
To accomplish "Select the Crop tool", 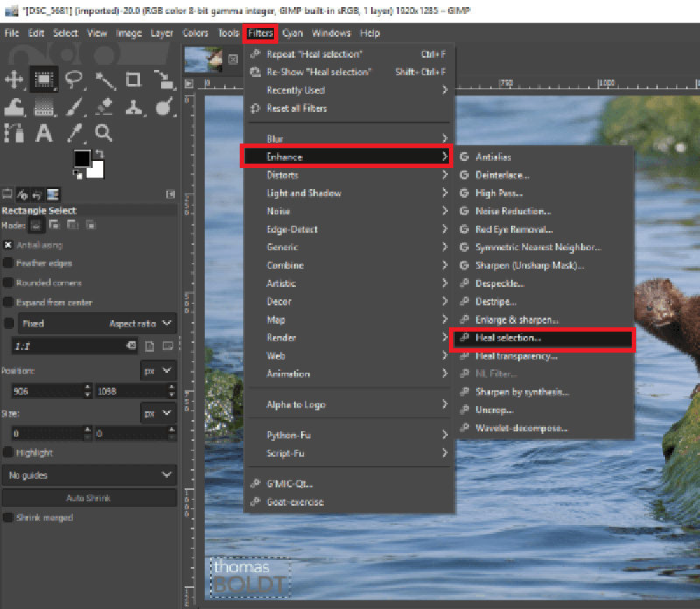I will 132,78.
